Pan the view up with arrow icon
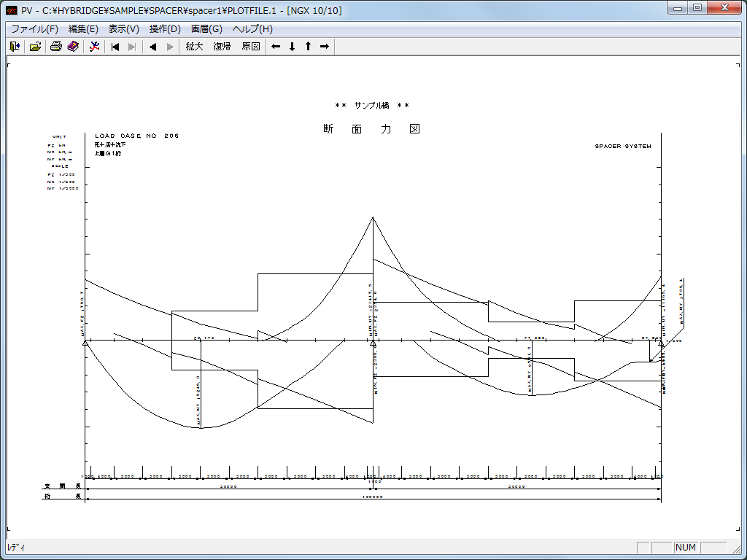Viewport: 747px width, 560px height. click(x=308, y=47)
